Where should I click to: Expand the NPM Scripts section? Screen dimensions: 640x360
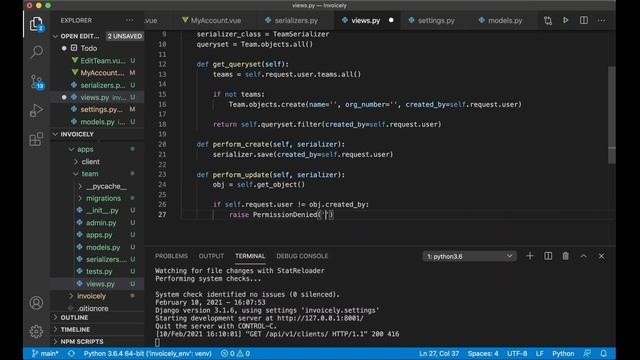coord(82,342)
